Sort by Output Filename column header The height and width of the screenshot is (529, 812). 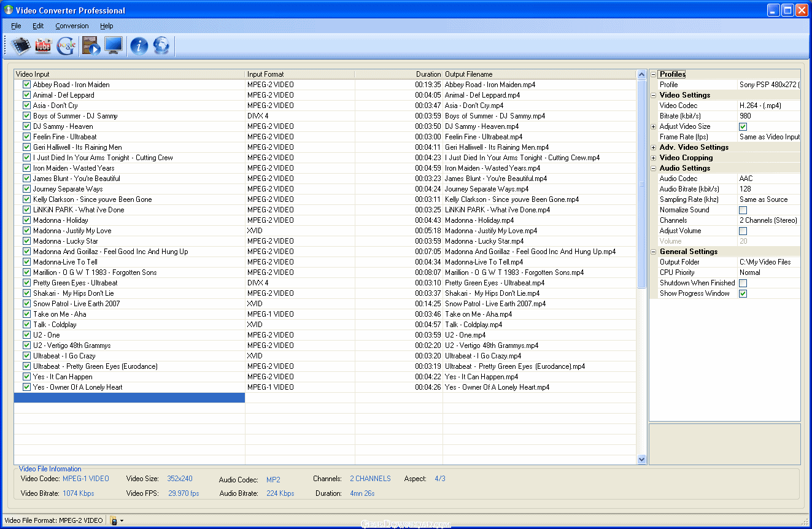point(539,74)
